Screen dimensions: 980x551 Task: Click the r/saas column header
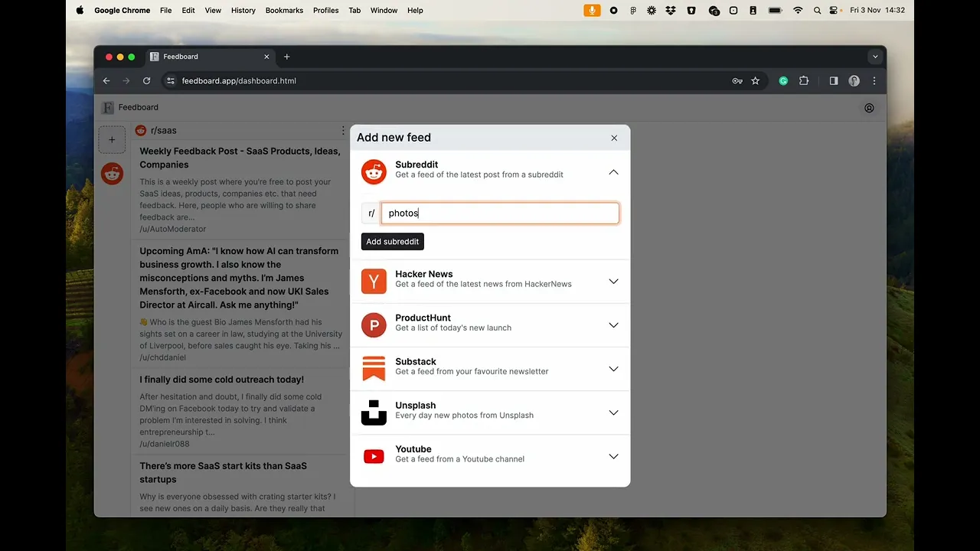[163, 131]
